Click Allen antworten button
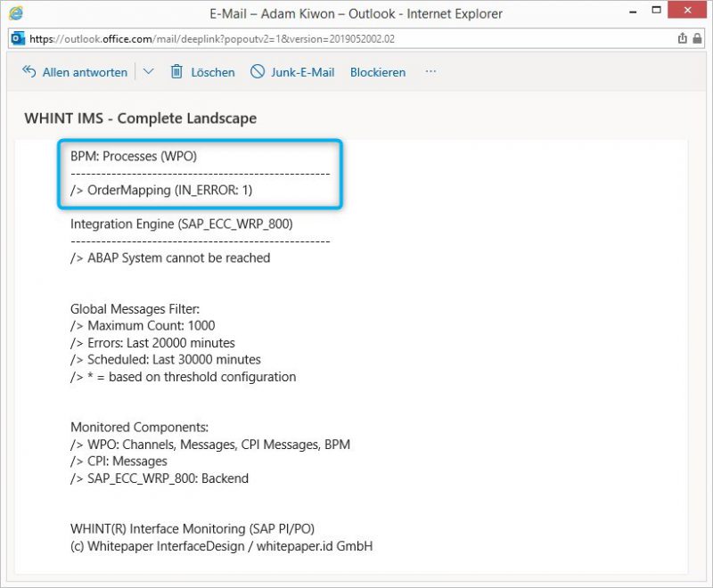 [75, 72]
